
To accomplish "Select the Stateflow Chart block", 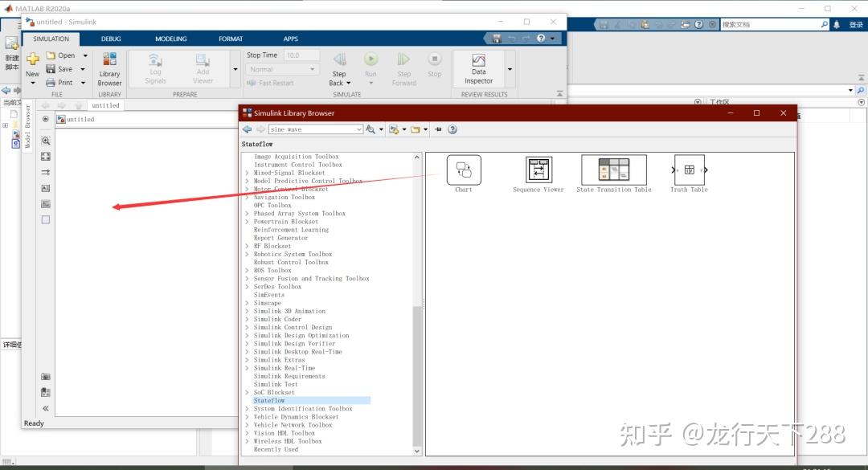I will [x=464, y=170].
